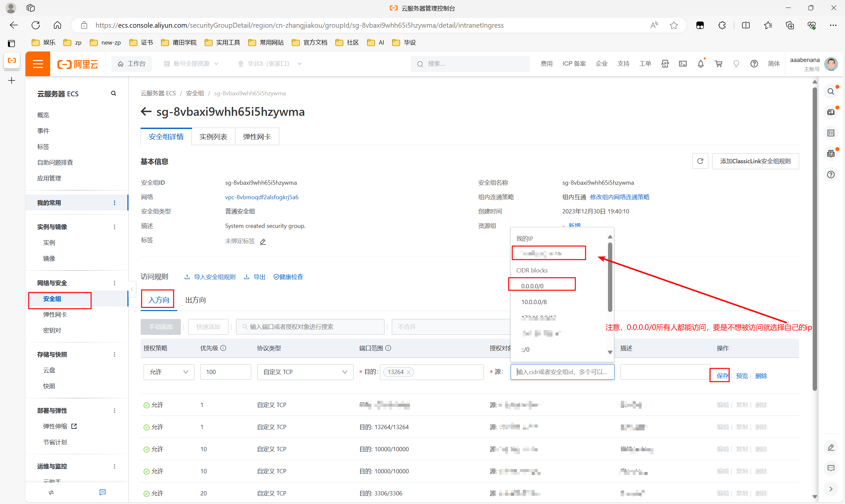The width and height of the screenshot is (845, 504).
Task: Select 0.0.0.0/0 from the CIDR blocks list
Action: [532, 286]
